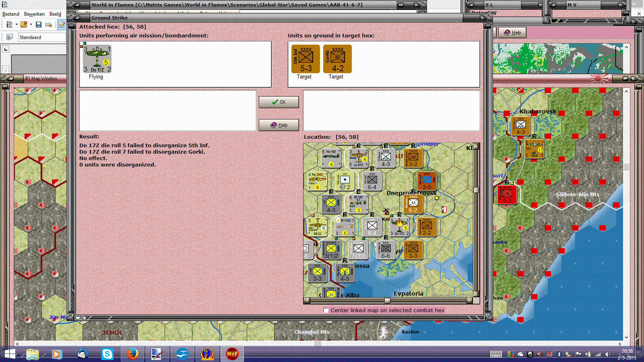Image resolution: width=644 pixels, height=362 pixels.
Task: Click the 6-6 mechanized counter on mini-map
Action: (386, 250)
